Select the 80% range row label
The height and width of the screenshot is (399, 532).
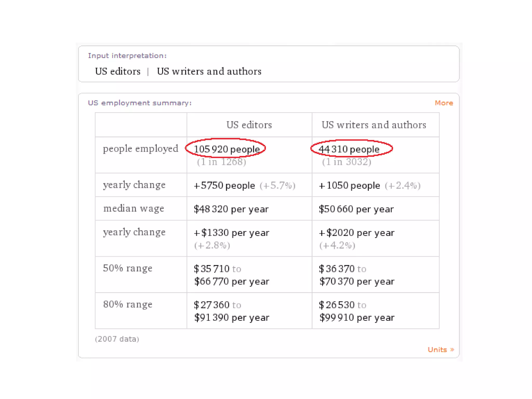[x=128, y=304]
